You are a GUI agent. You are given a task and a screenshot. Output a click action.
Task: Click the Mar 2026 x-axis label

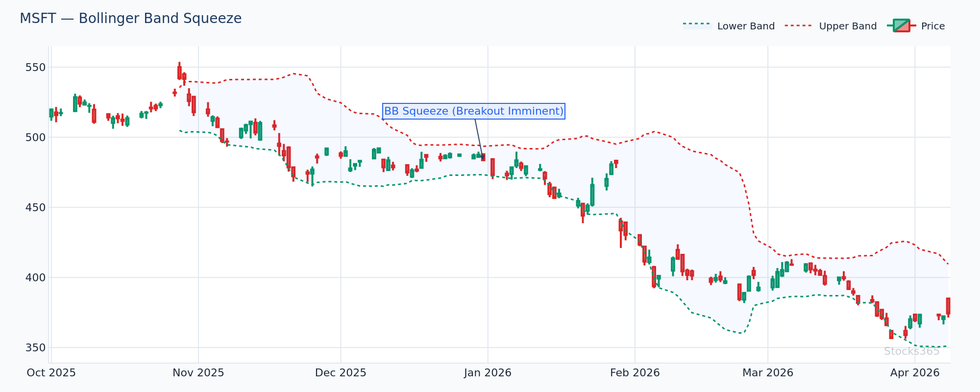click(x=768, y=373)
